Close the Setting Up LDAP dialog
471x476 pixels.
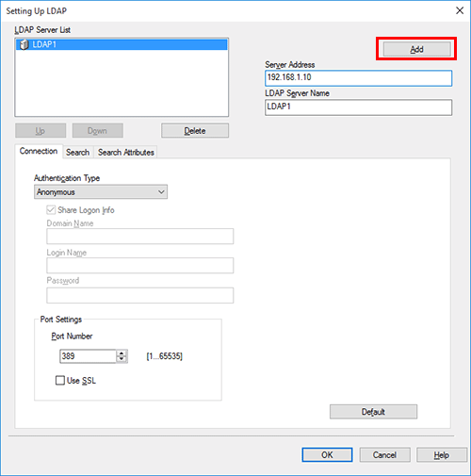tap(460, 10)
